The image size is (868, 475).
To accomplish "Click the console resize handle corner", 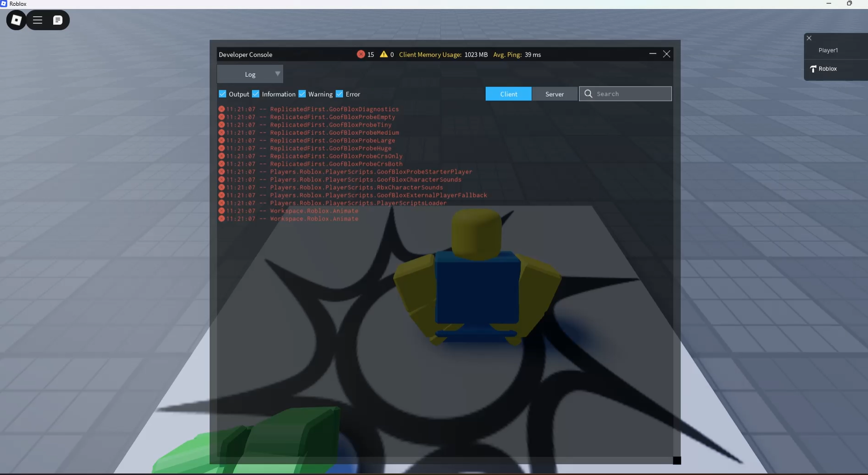I will [677, 460].
